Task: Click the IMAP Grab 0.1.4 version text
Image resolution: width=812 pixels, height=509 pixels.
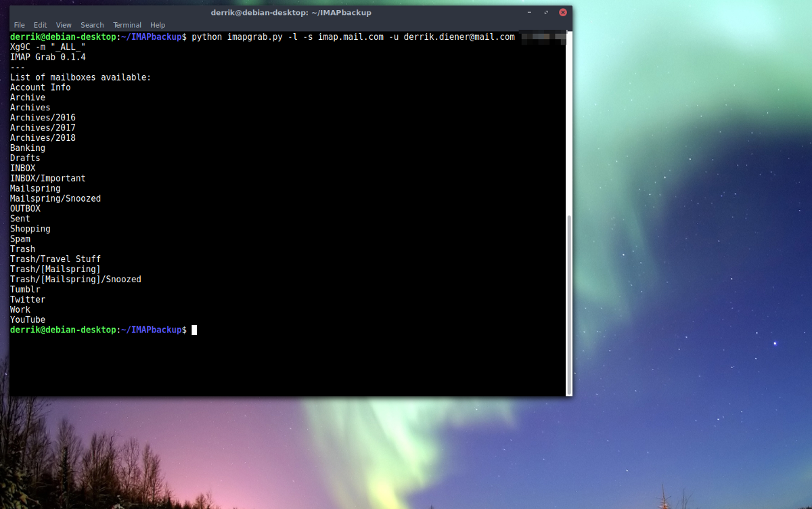Action: 47,57
